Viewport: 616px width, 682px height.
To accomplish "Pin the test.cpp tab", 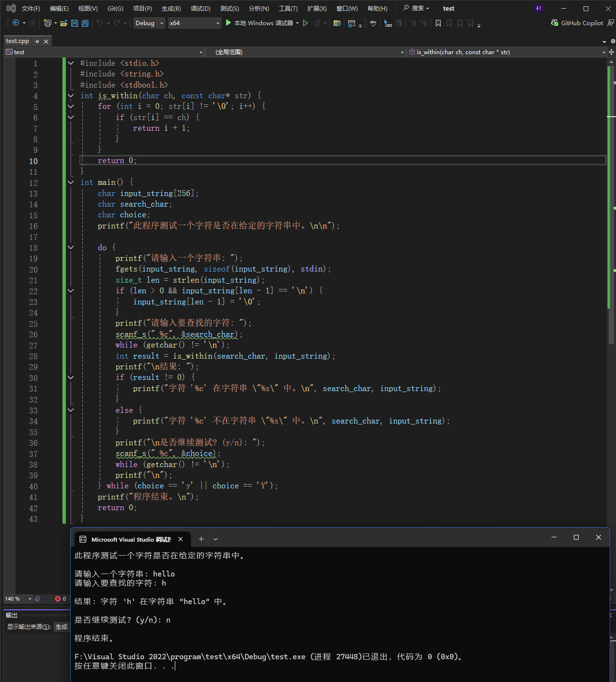I will click(37, 41).
